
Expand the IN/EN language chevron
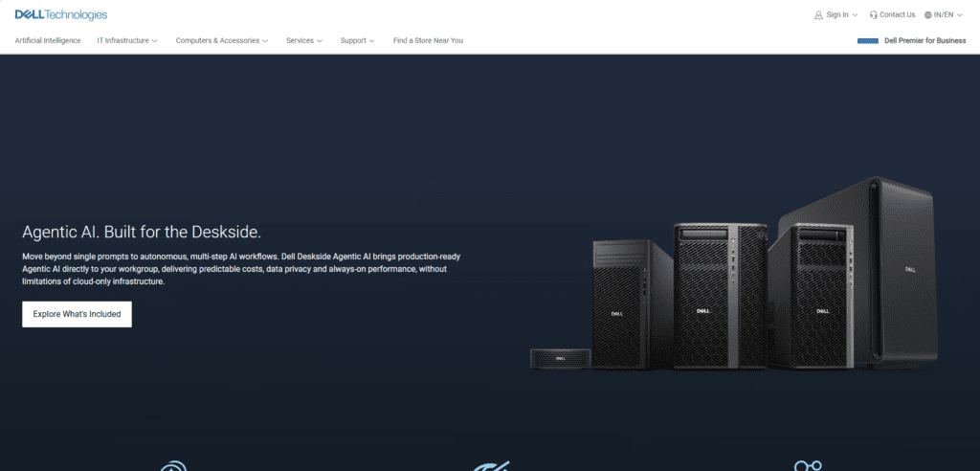pyautogui.click(x=959, y=15)
